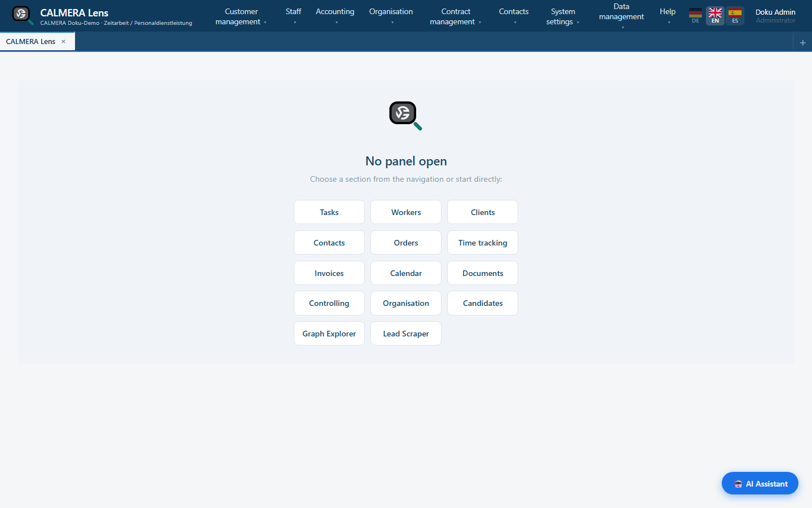Open the Graph Explorer panel

tap(329, 334)
